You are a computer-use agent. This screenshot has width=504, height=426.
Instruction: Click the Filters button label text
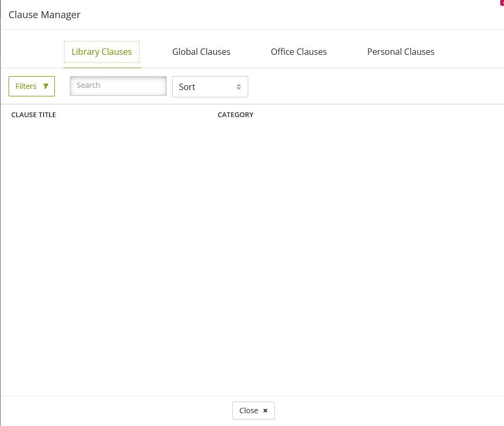pyautogui.click(x=26, y=86)
